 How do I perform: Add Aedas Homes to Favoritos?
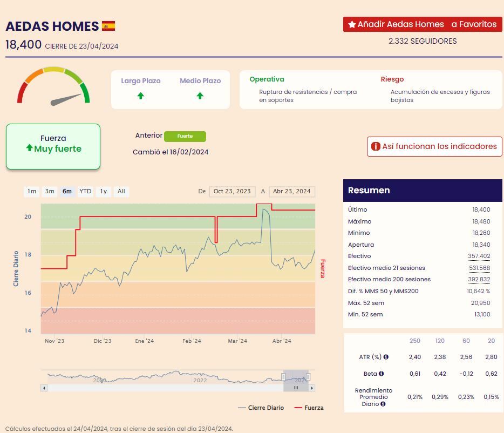pyautogui.click(x=423, y=24)
